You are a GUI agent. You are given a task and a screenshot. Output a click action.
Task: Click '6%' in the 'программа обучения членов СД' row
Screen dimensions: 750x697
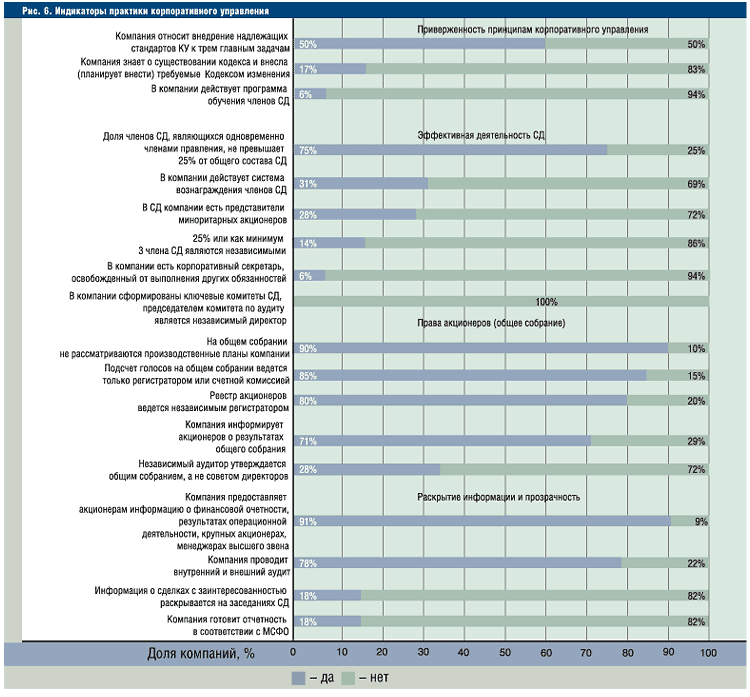point(306,94)
